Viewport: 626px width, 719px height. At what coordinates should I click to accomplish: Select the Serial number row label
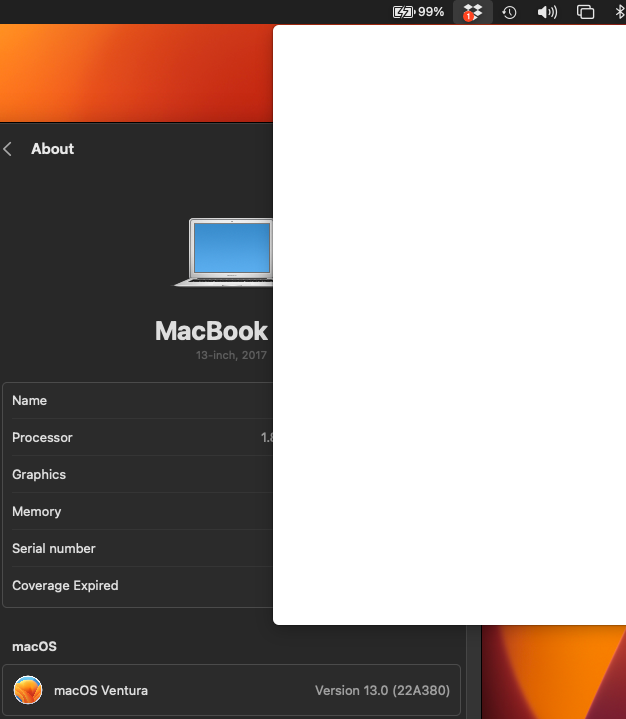pyautogui.click(x=54, y=548)
